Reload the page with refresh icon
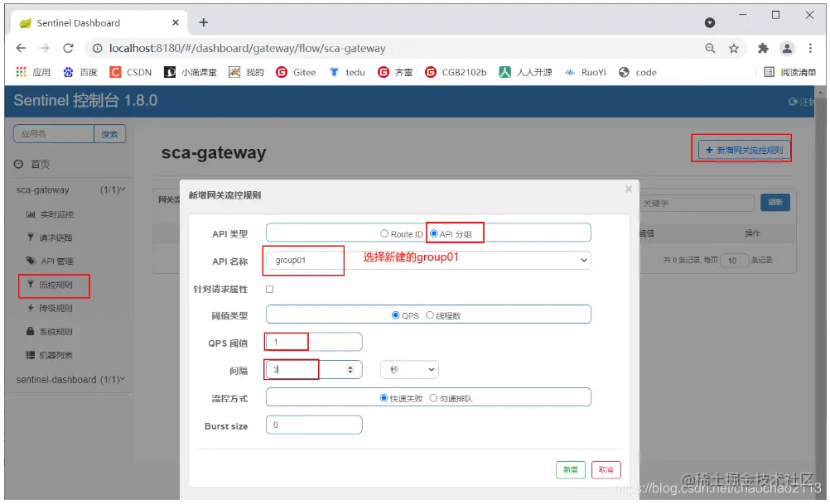The image size is (830, 504). [x=68, y=48]
